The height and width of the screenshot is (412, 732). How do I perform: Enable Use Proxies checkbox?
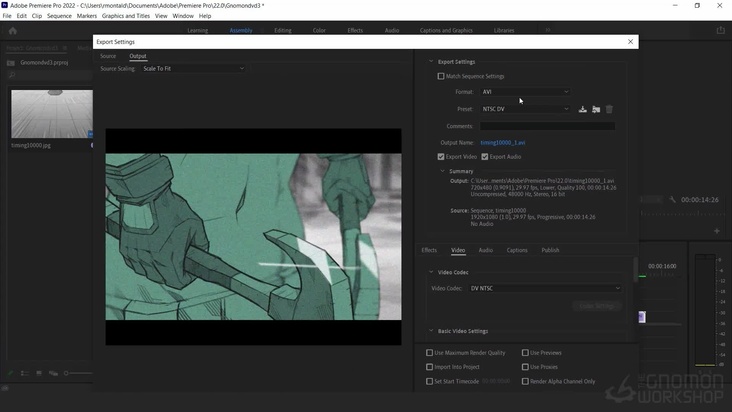pyautogui.click(x=525, y=367)
